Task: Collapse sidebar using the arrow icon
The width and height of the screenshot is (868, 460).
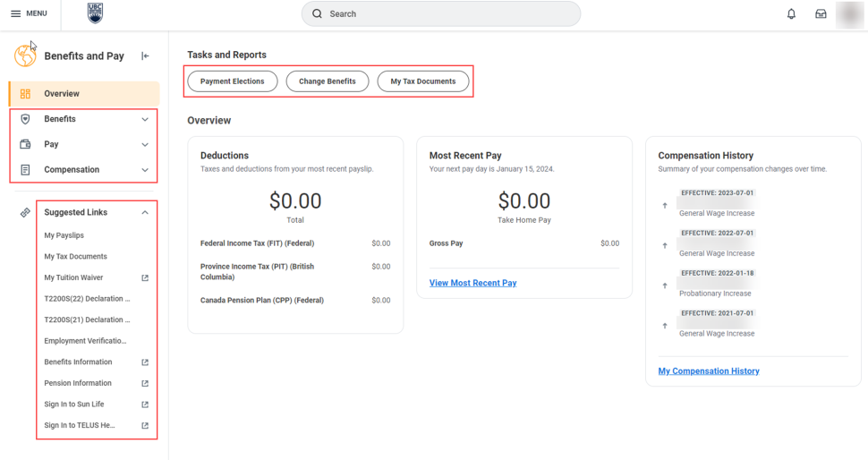Action: pyautogui.click(x=145, y=56)
